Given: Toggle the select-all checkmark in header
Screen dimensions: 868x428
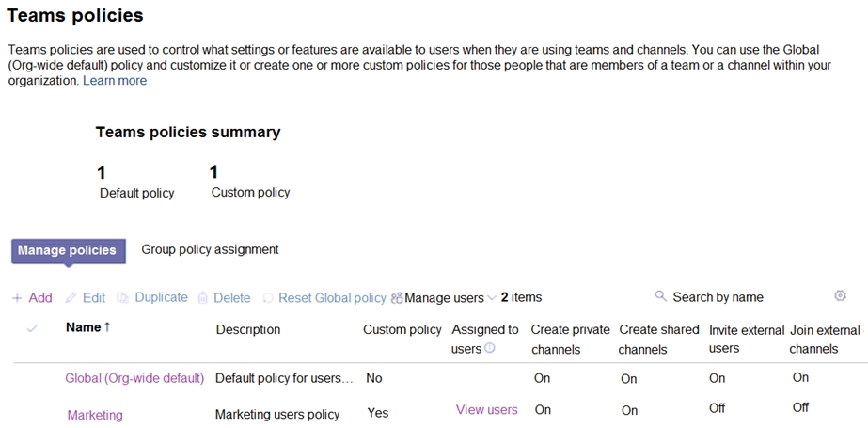Looking at the screenshot, I should coord(32,328).
